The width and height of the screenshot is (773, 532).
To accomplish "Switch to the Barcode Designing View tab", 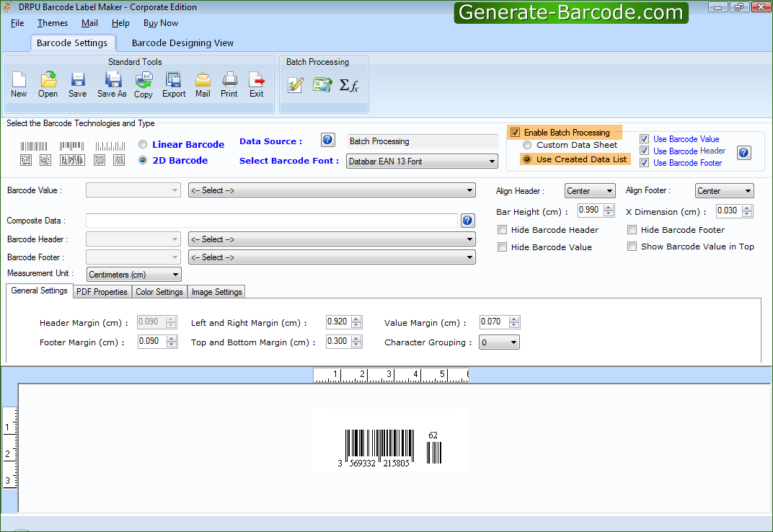I will click(182, 43).
